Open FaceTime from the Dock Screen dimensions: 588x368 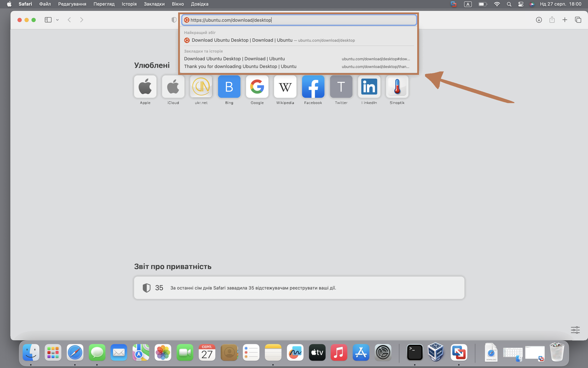(185, 352)
